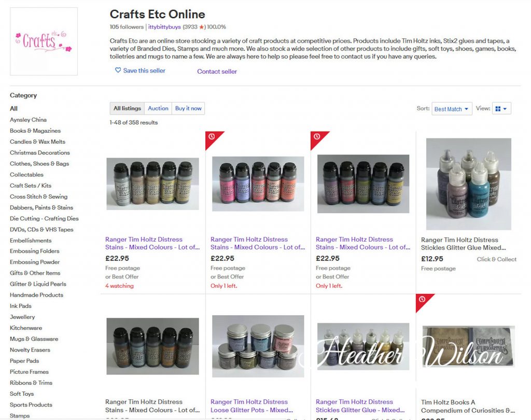Open the Stickles Glitter Glue bottles thumbnail

(x=469, y=184)
